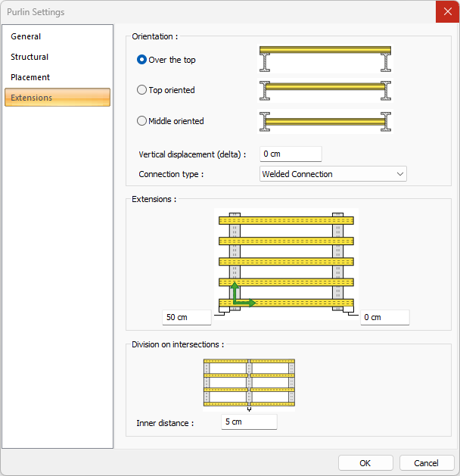Go to the Placement tab
This screenshot has width=460, height=476.
(x=30, y=77)
